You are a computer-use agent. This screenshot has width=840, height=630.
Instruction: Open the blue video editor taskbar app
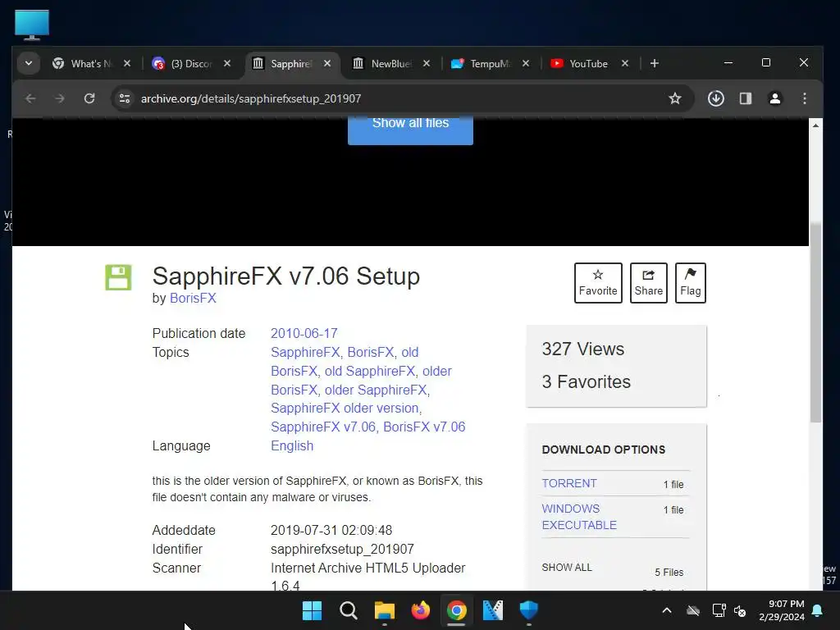493,610
